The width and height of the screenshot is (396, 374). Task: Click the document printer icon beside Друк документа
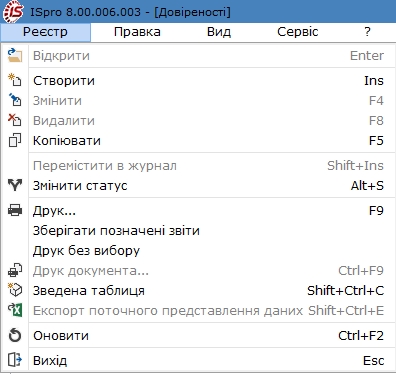tap(15, 270)
